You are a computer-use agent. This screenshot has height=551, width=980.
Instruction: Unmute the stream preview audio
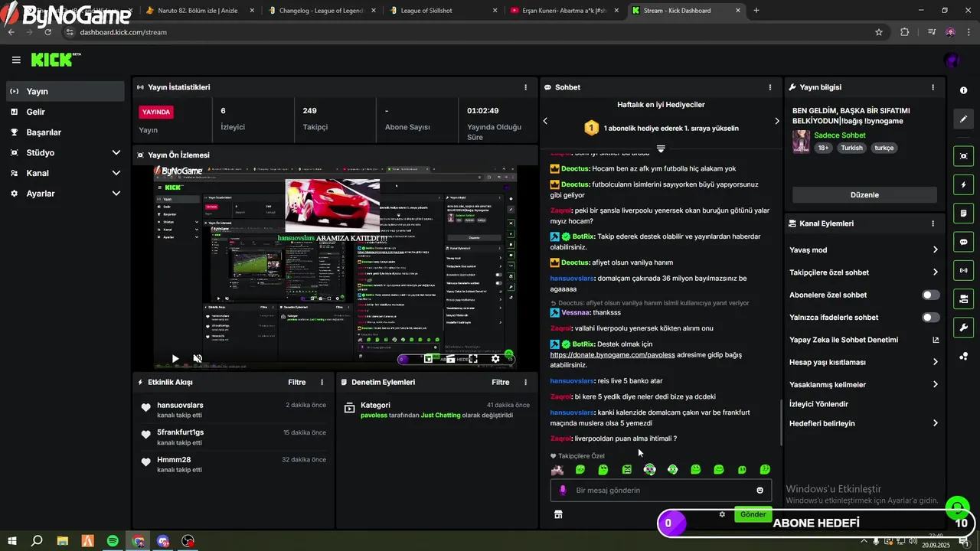[x=198, y=358]
